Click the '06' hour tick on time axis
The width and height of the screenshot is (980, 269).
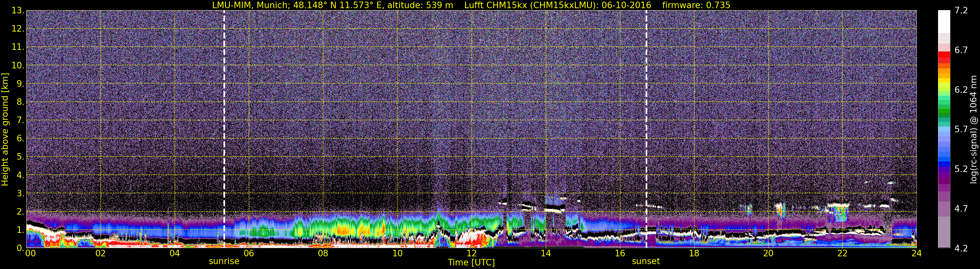(x=249, y=253)
